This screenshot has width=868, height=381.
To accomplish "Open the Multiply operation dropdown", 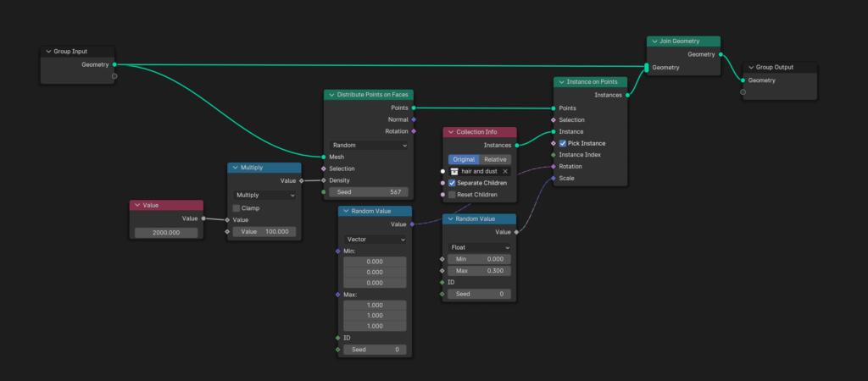I will tap(264, 196).
